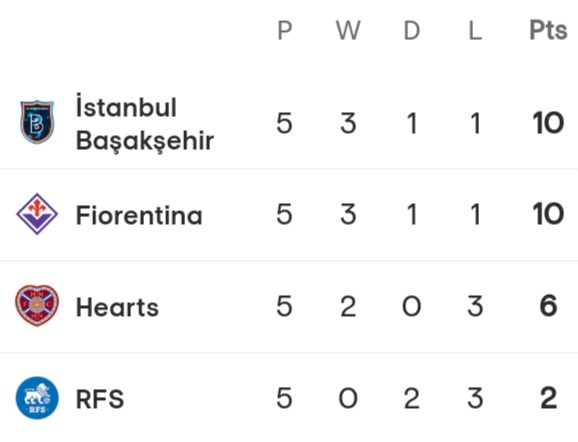The width and height of the screenshot is (578, 442).
Task: Open the Hearts team name
Action: click(x=117, y=307)
